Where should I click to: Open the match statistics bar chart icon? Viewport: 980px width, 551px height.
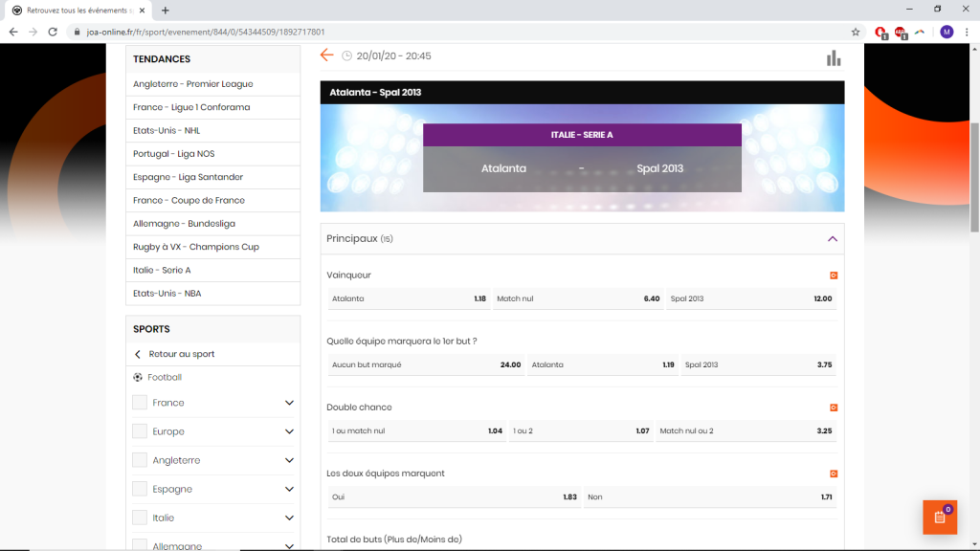[834, 58]
